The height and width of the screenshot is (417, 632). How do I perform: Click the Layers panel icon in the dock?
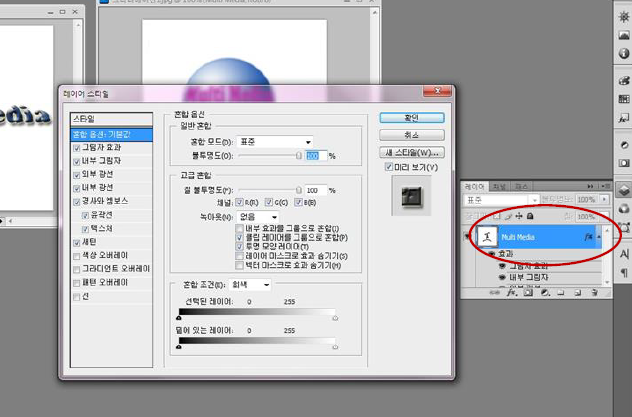click(624, 190)
